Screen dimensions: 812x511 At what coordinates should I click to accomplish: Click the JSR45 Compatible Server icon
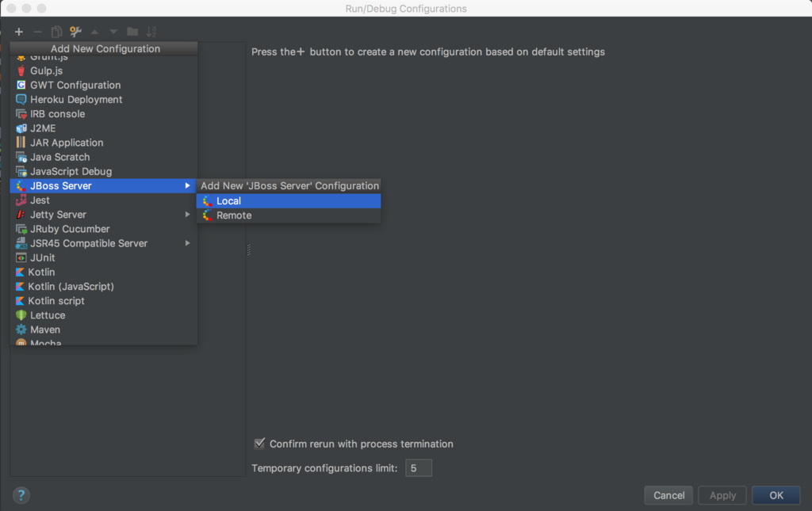21,243
